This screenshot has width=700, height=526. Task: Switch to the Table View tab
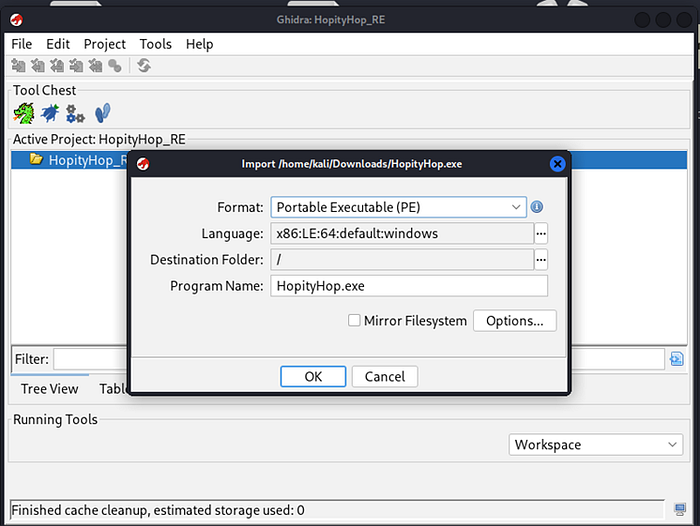pos(113,389)
